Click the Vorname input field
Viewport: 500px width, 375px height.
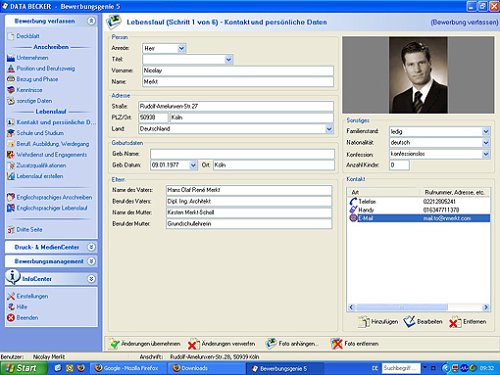(x=238, y=71)
